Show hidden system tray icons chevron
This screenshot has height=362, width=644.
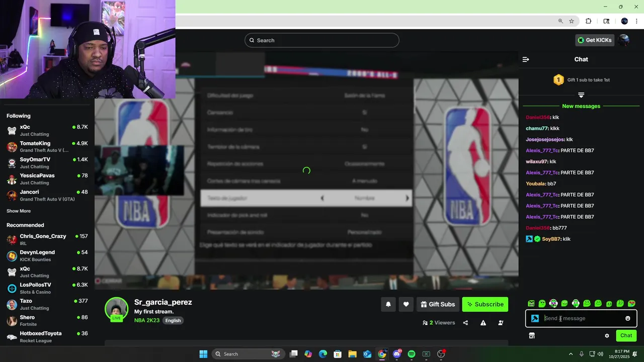571,354
